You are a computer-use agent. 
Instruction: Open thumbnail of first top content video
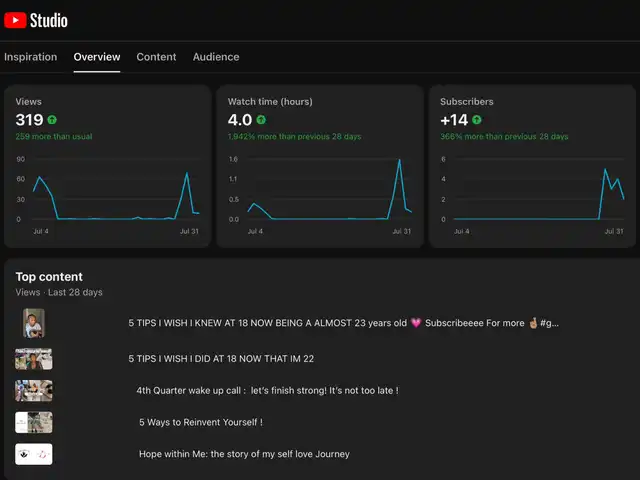click(x=34, y=323)
